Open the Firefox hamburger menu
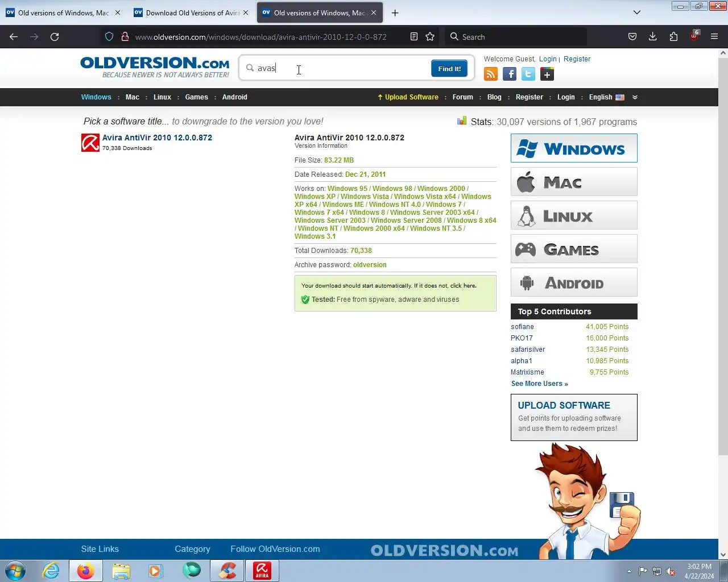This screenshot has width=728, height=582. click(714, 36)
